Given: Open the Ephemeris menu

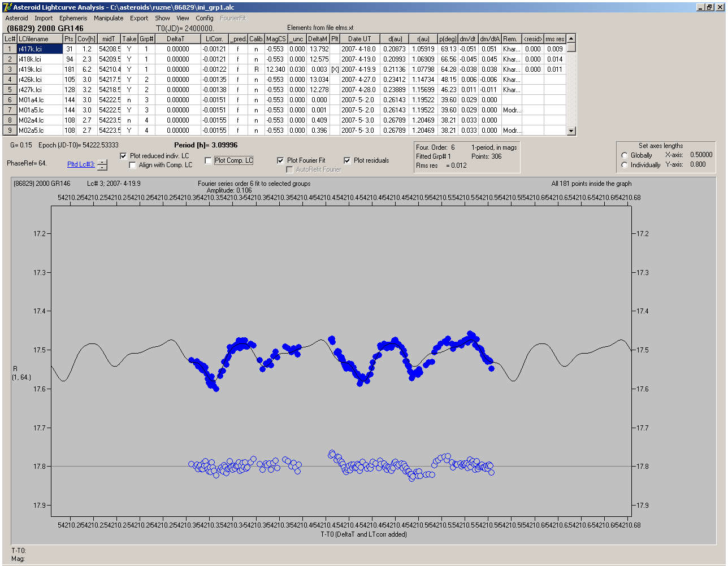Looking at the screenshot, I should [x=73, y=18].
